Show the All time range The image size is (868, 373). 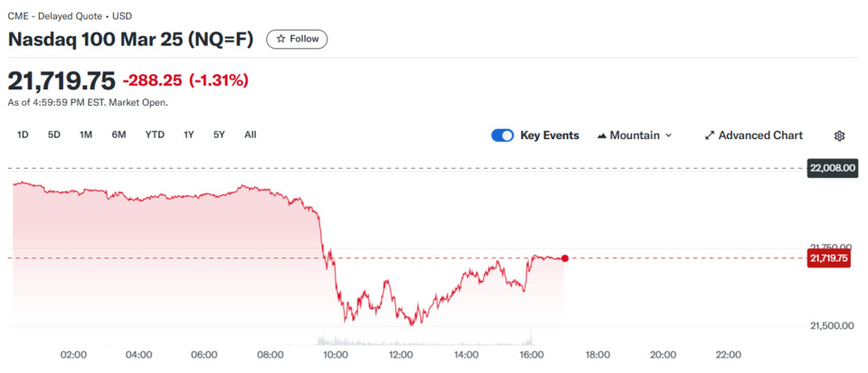[250, 135]
